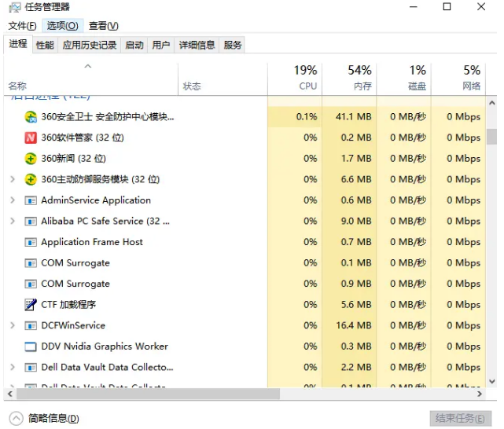The image size is (504, 429).
Task: Collapse view with 简略信息 arrow icon
Action: pyautogui.click(x=16, y=419)
